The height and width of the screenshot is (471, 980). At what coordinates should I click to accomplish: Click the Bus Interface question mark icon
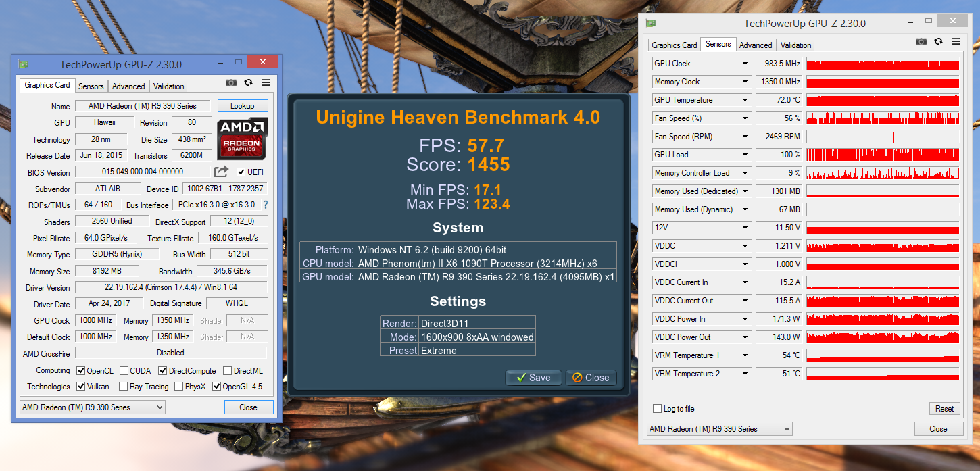coord(265,205)
